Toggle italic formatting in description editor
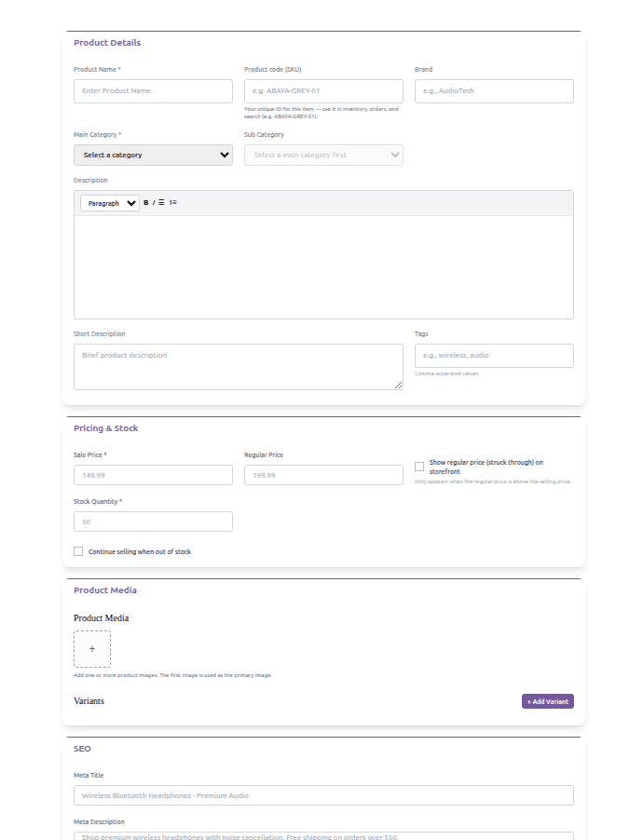This screenshot has width=643, height=840. [x=154, y=203]
